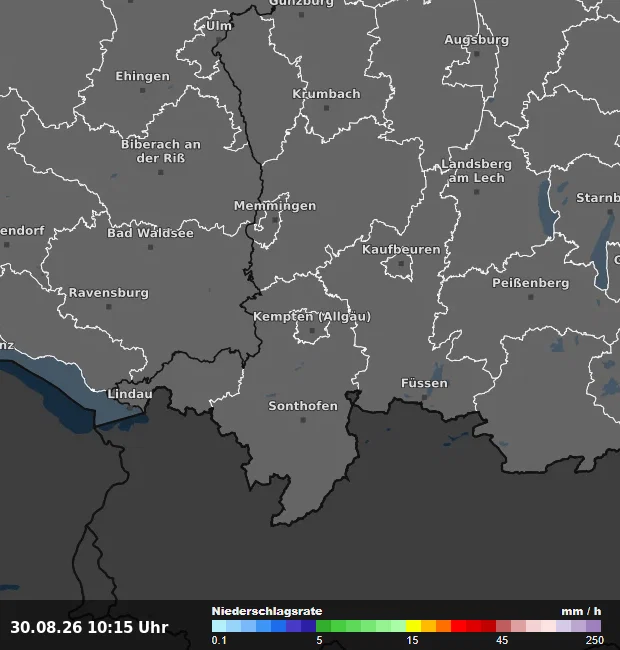Click the legend value 0.1
The height and width of the screenshot is (650, 620).
tap(219, 640)
